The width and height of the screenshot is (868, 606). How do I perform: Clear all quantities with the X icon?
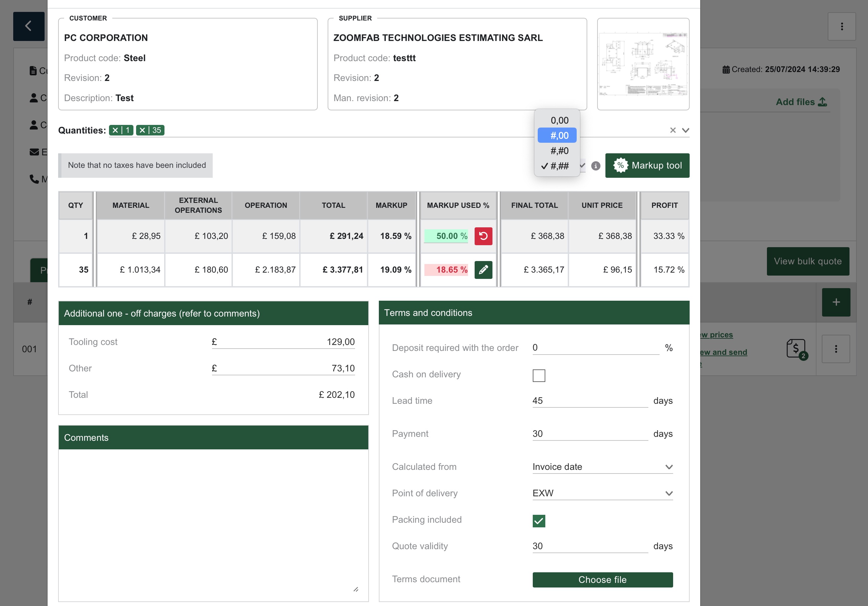[x=672, y=130]
